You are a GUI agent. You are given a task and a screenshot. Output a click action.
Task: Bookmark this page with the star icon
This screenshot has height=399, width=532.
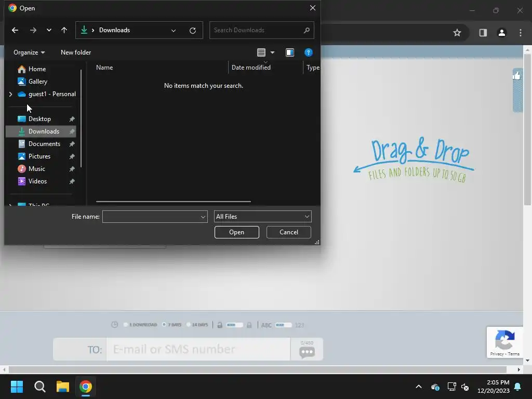pyautogui.click(x=457, y=33)
